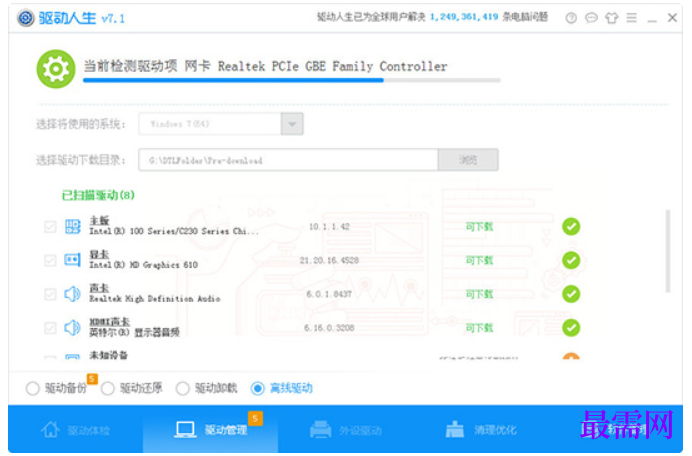
Task: Switch to the 外设驱动 tab
Action: pos(346,429)
